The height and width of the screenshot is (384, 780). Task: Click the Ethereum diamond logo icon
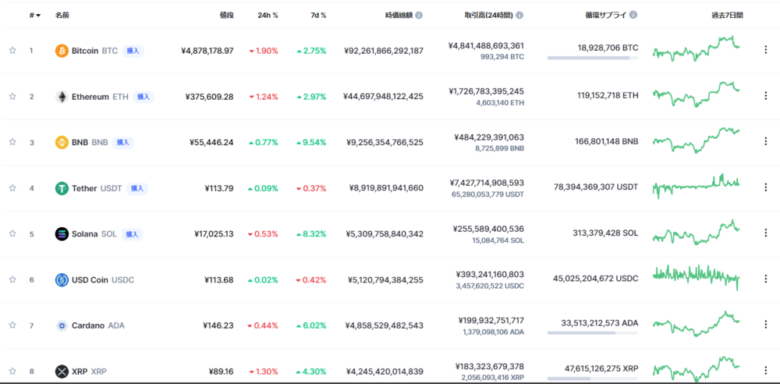pos(62,96)
